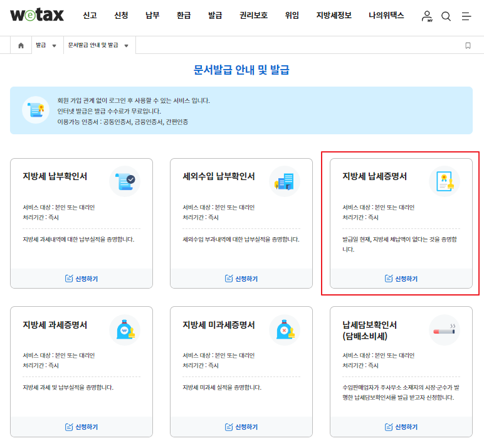Click the 납세담보확인서 cigarette icon
484x448 pixels.
(445, 329)
